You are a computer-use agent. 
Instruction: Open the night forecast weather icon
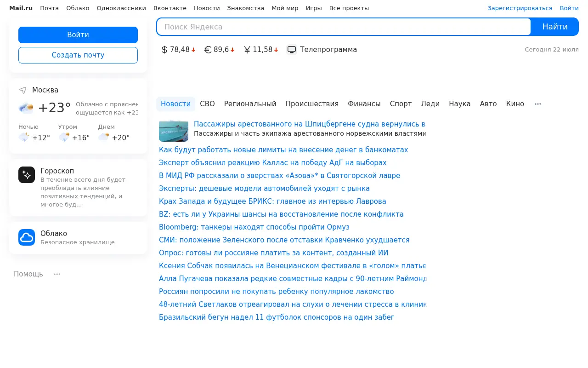coord(24,138)
